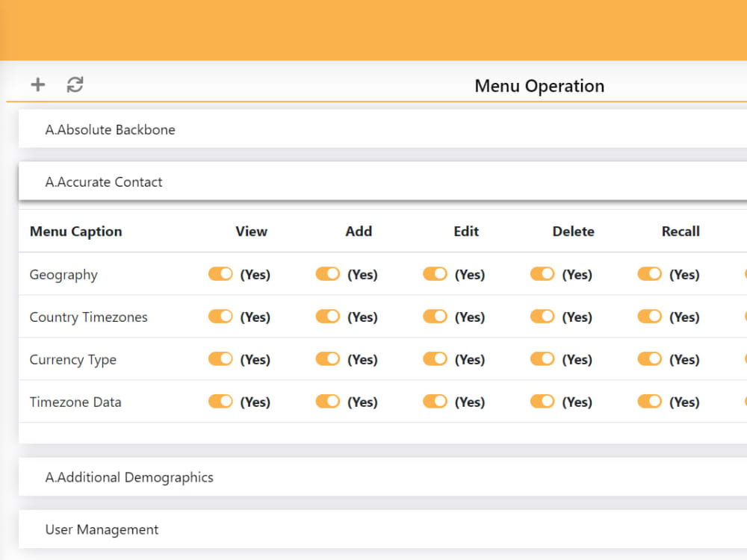747x560 pixels.
Task: Click the refresh icon to reload menu data
Action: coord(75,84)
